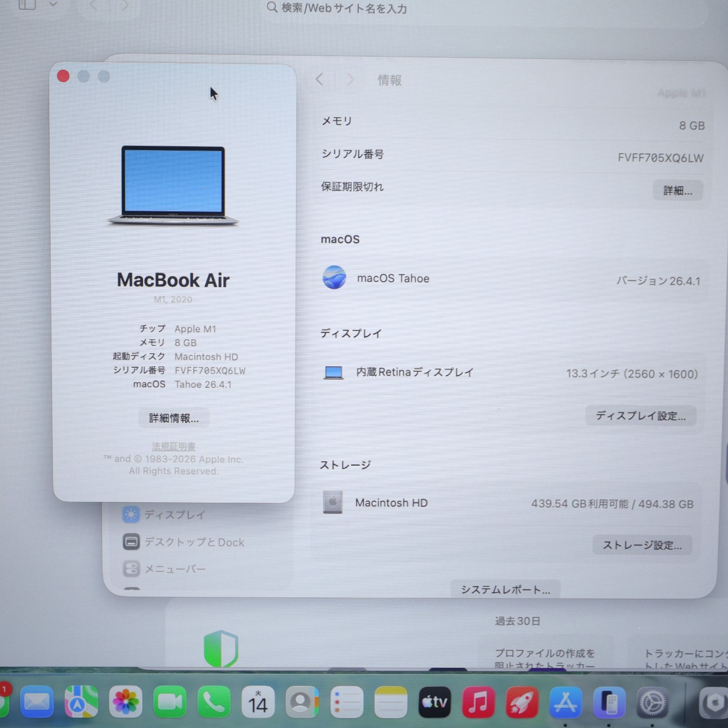Open the Notes app in the Dock
The image size is (728, 728).
pyautogui.click(x=390, y=702)
